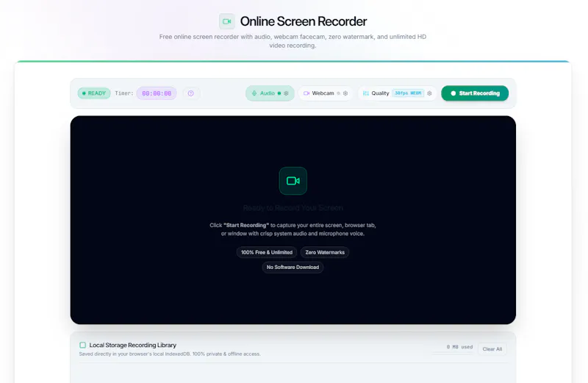Viewport: 588px width, 383px height.
Task: Open the Audio settings gear
Action: 287,93
